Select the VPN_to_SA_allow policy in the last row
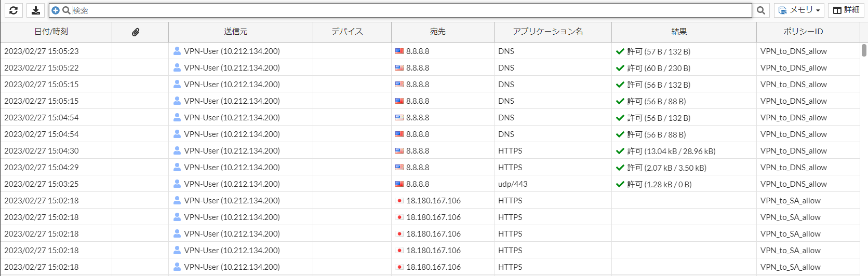The height and width of the screenshot is (276, 868). point(790,267)
